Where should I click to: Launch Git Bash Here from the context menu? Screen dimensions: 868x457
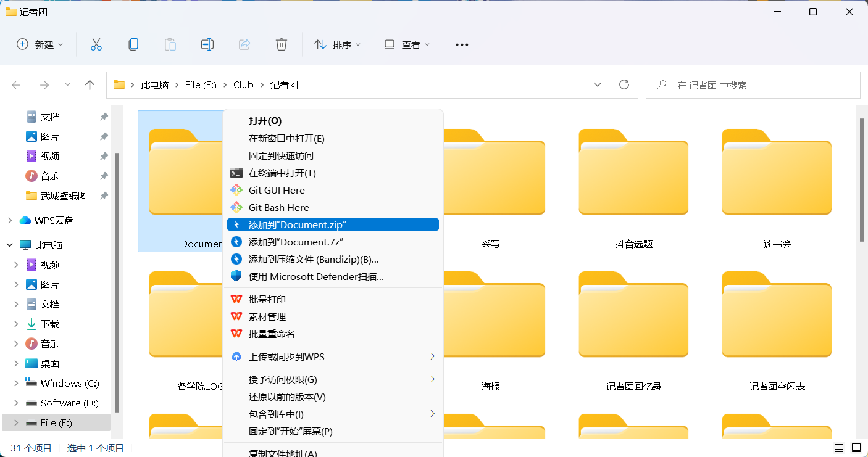(x=333, y=208)
